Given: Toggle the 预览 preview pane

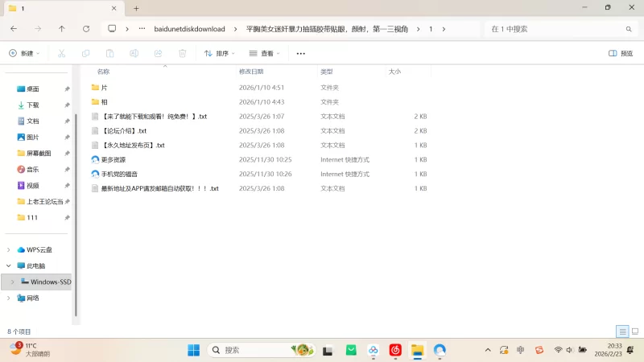Looking at the screenshot, I should point(620,53).
